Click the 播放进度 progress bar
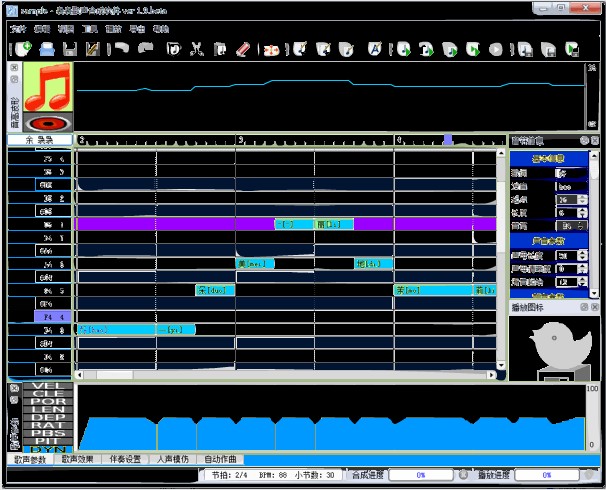 tap(547, 475)
